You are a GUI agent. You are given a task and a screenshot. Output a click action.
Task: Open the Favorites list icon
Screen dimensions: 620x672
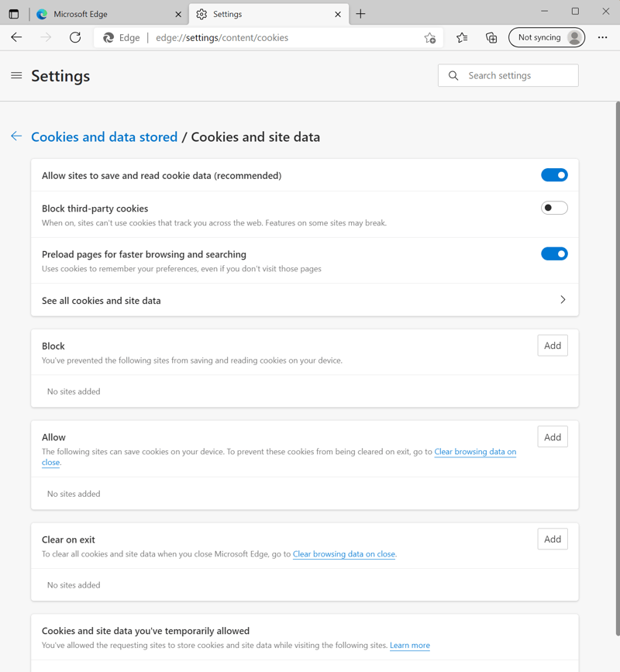click(x=462, y=37)
